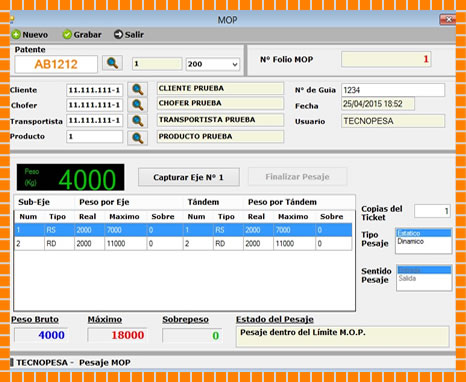466x382 pixels.
Task: Search Chofer with the magnifier icon
Action: pyautogui.click(x=137, y=105)
